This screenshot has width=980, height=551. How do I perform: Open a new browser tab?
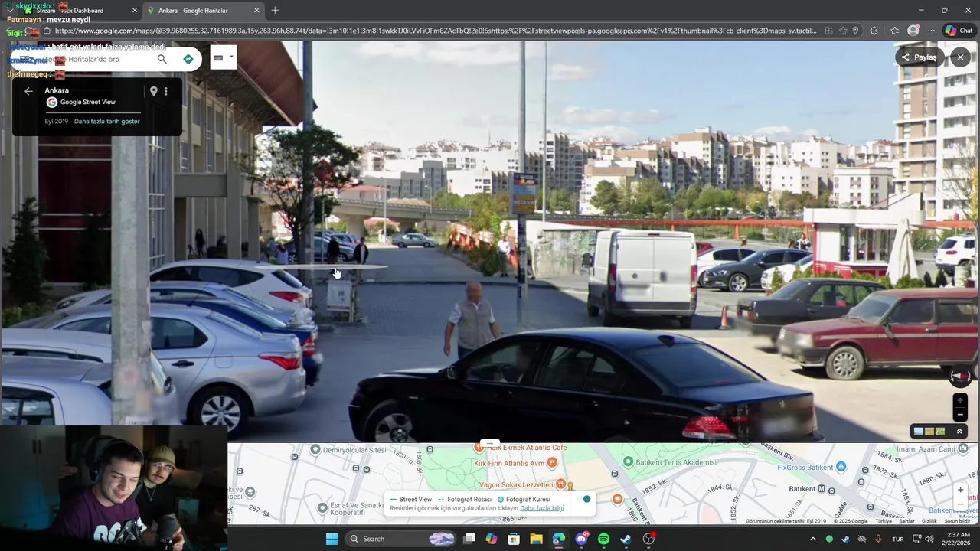pyautogui.click(x=275, y=11)
